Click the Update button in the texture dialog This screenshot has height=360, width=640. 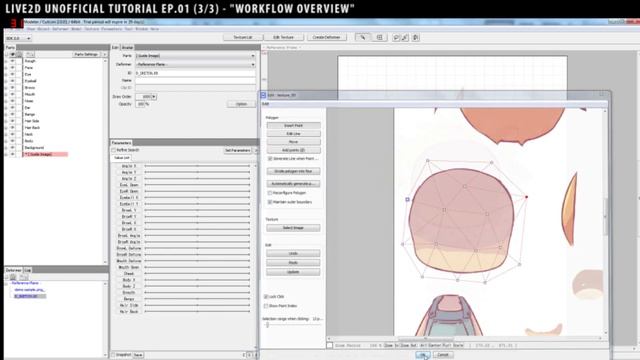click(293, 272)
